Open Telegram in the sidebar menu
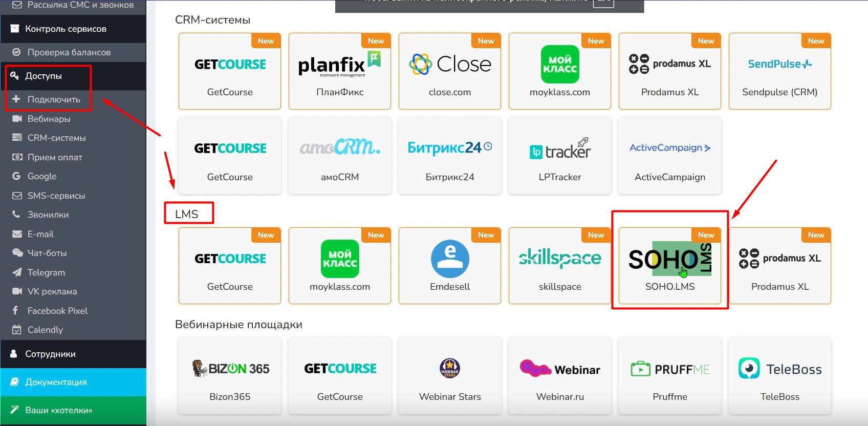Image resolution: width=868 pixels, height=426 pixels. [x=46, y=272]
